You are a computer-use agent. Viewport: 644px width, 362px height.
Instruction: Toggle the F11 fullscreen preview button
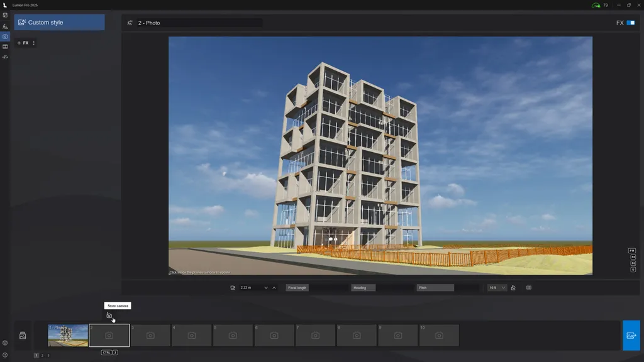631,250
